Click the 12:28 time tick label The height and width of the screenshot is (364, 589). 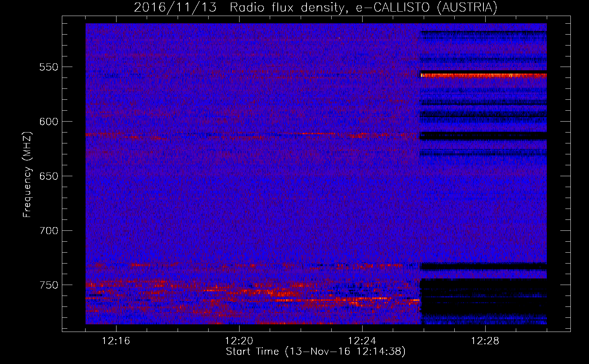485,341
